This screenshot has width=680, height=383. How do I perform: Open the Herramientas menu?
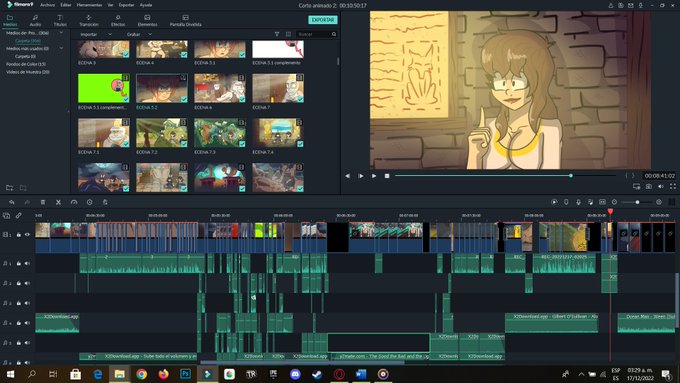coord(89,5)
